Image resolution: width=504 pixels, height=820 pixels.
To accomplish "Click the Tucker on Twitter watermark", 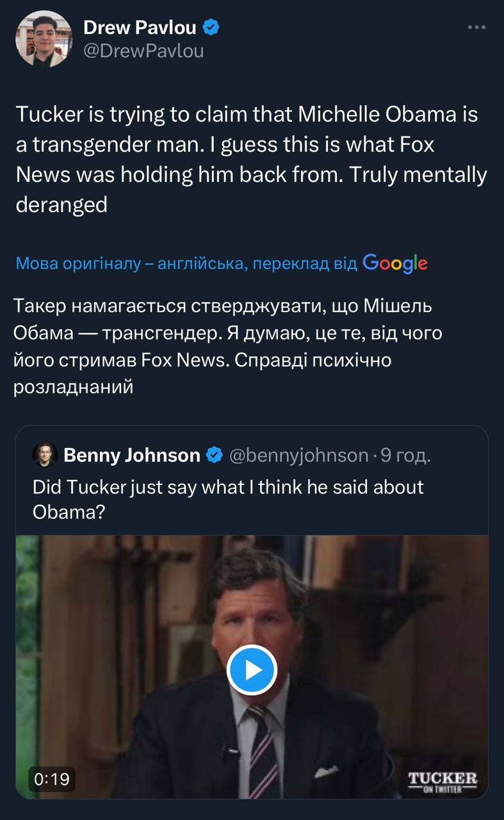I will (x=443, y=782).
